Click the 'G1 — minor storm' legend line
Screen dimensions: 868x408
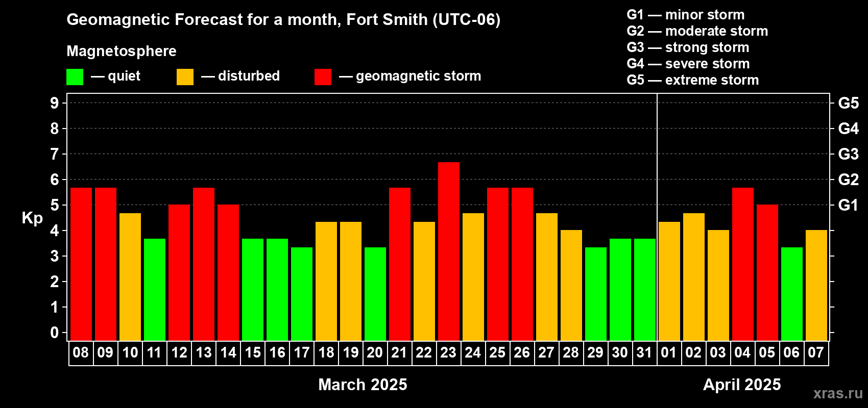pos(686,15)
